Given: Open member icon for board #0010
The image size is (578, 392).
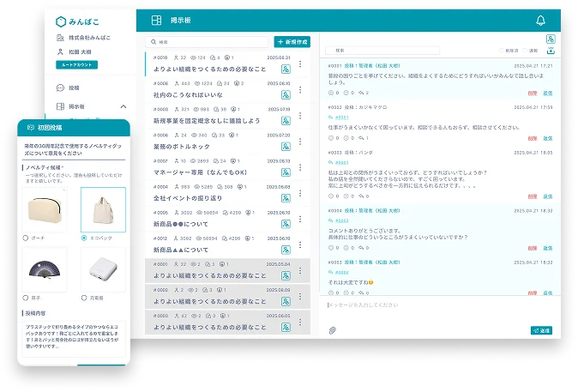Looking at the screenshot, I should coord(286,69).
